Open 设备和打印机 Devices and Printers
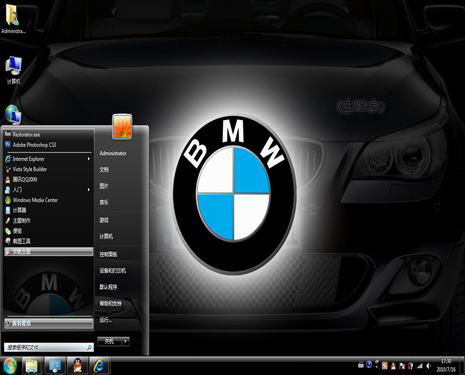 coord(113,270)
